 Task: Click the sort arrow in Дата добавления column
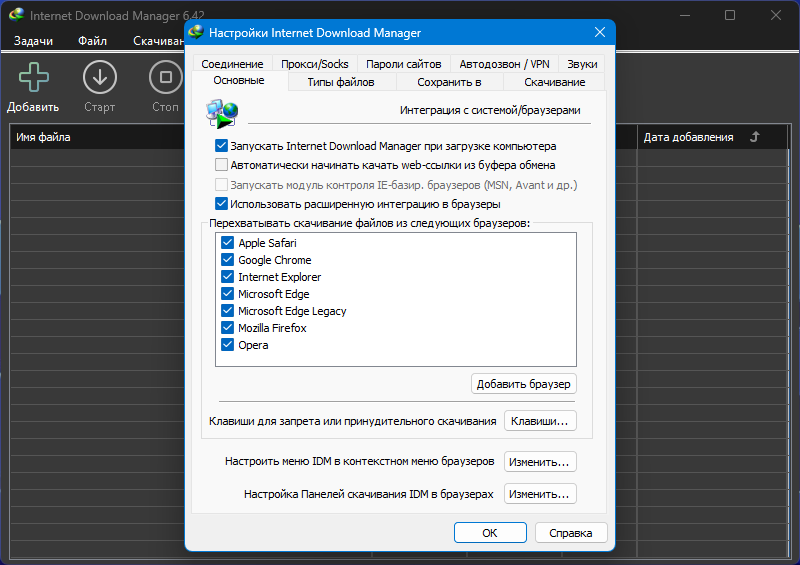tap(755, 137)
